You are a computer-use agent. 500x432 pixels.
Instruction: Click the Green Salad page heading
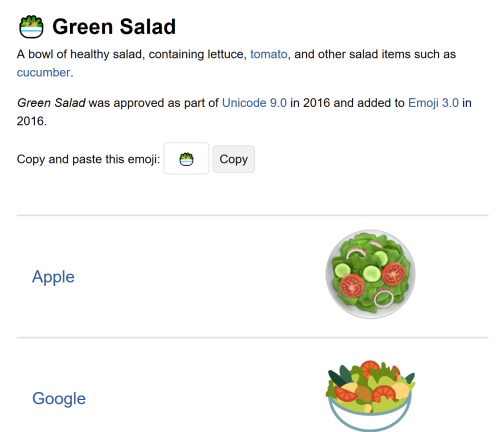coord(114,27)
